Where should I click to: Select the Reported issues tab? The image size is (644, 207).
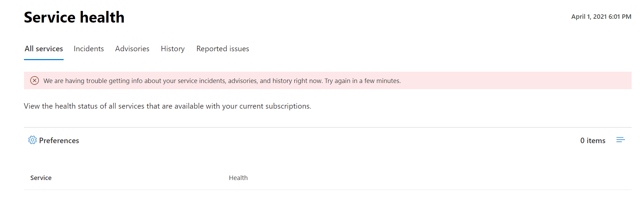coord(223,49)
